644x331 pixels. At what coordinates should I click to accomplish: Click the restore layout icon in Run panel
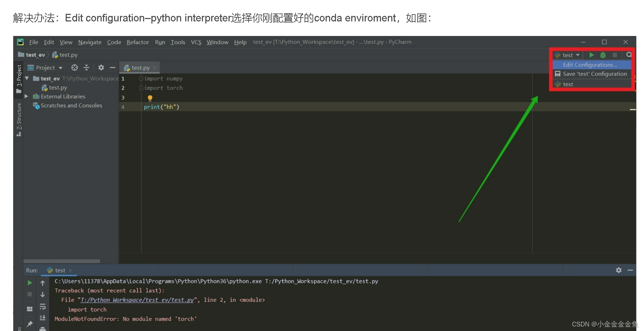[30, 309]
